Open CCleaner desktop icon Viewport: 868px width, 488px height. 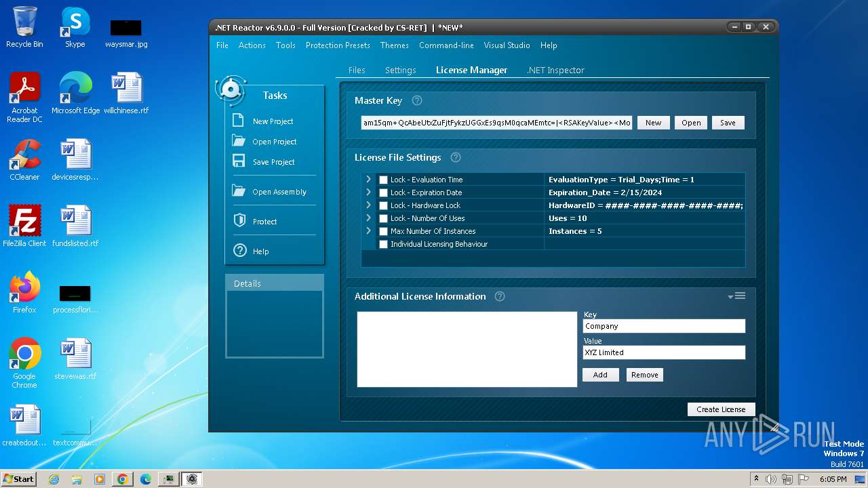(x=24, y=160)
